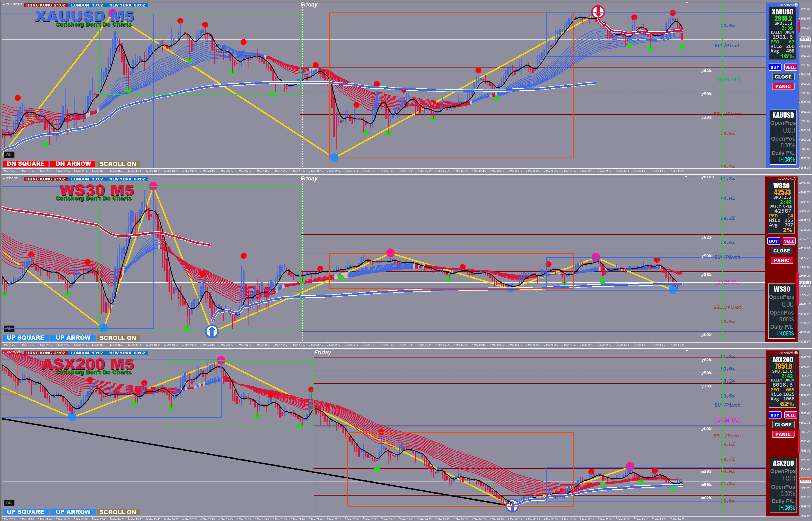Click the red range bar on XAUUSD price scale
812x521 pixels.
[799, 26]
